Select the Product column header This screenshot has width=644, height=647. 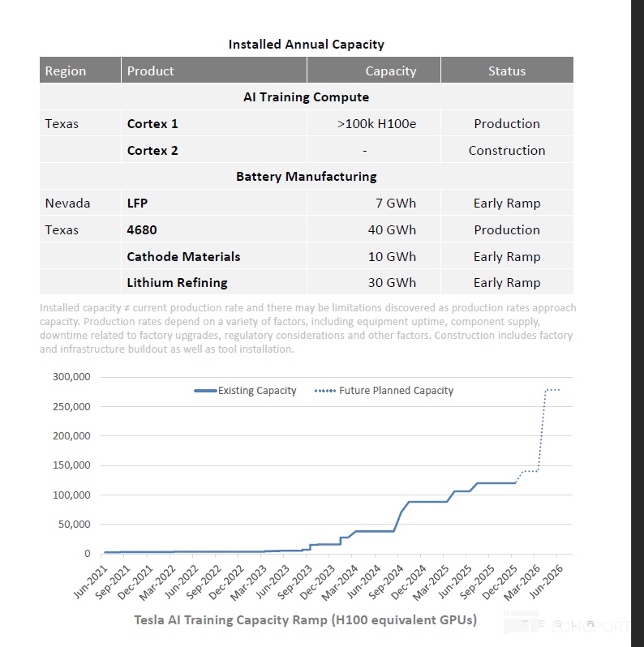click(x=151, y=71)
